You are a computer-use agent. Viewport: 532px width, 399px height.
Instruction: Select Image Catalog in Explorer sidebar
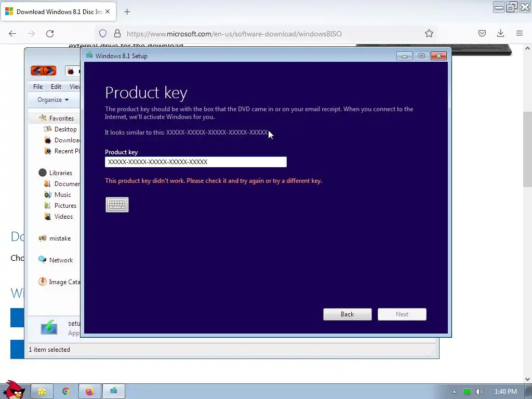click(59, 282)
